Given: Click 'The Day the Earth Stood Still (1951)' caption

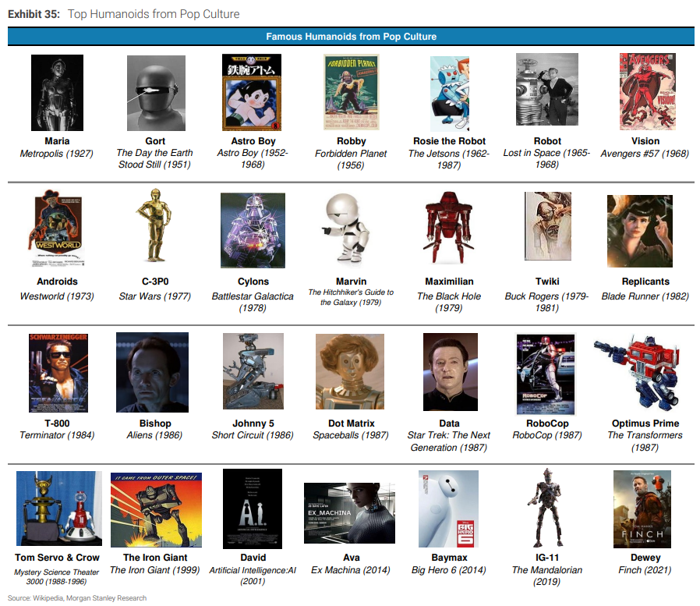Looking at the screenshot, I should tap(155, 158).
